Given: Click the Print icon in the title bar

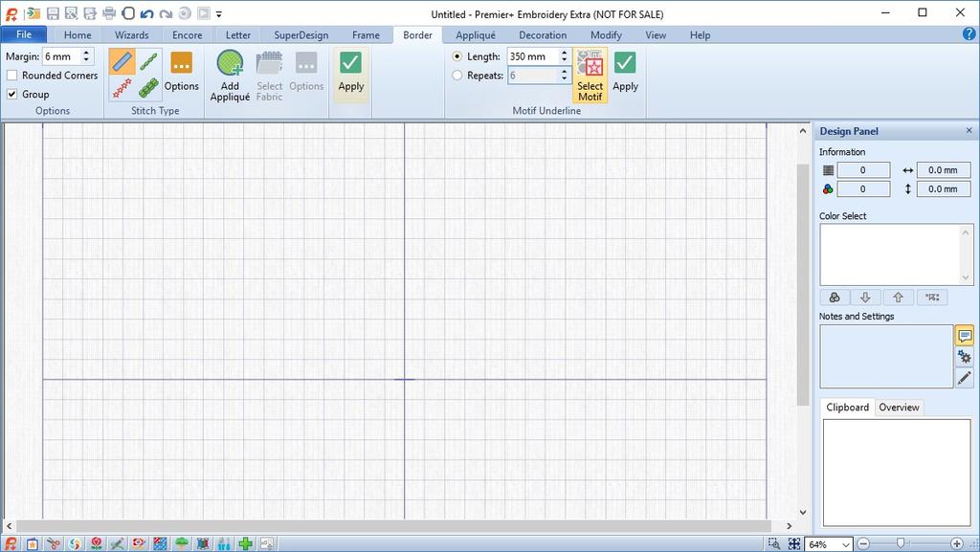Looking at the screenshot, I should tap(109, 13).
